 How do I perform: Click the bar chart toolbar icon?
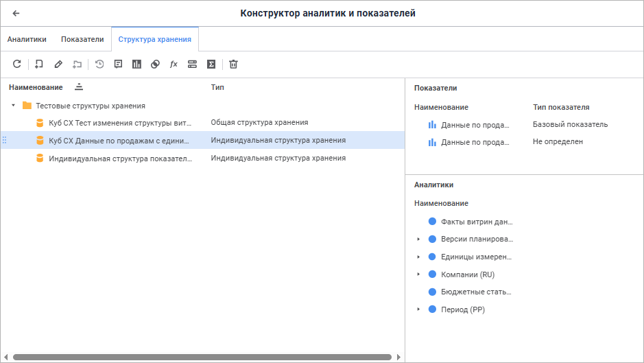click(x=136, y=64)
